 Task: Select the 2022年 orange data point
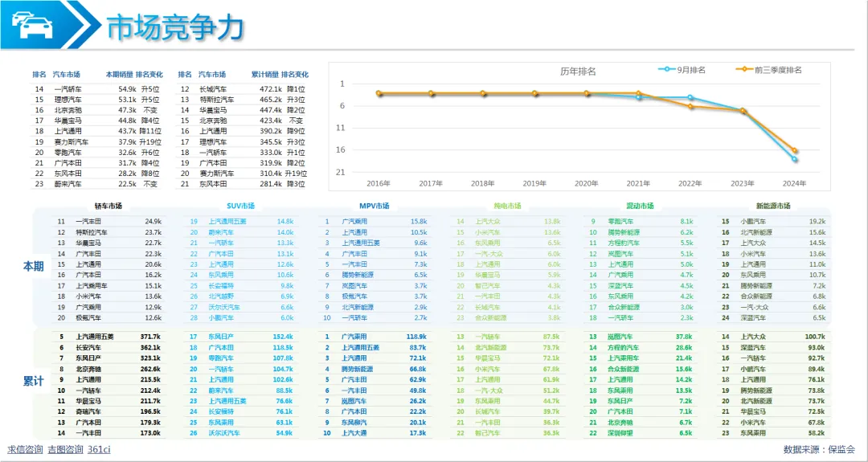coord(690,106)
